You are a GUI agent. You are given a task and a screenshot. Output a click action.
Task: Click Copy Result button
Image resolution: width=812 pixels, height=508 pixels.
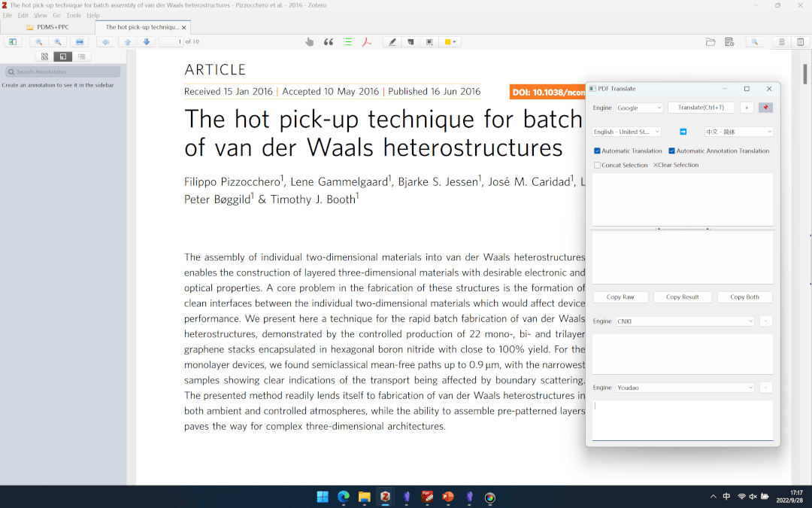682,297
